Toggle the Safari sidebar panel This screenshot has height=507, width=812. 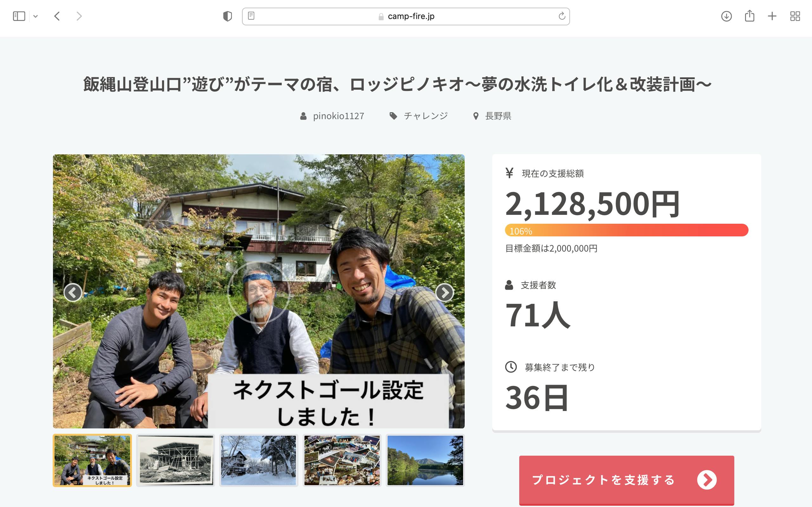coord(19,16)
